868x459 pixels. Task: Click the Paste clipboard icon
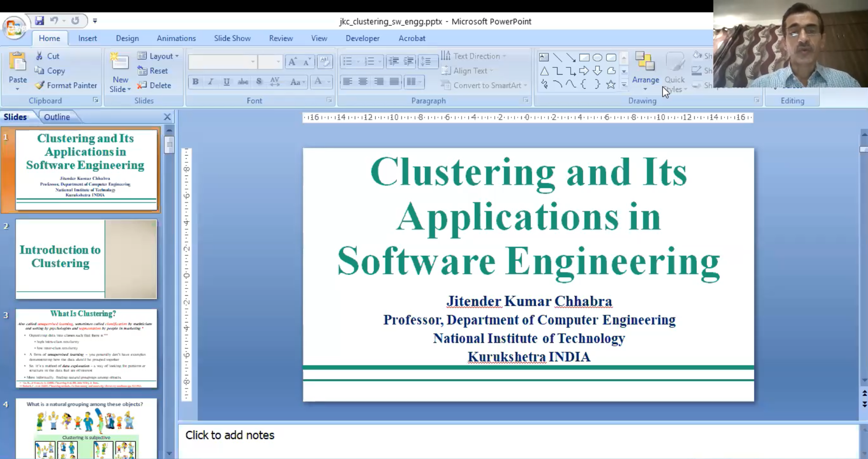18,62
